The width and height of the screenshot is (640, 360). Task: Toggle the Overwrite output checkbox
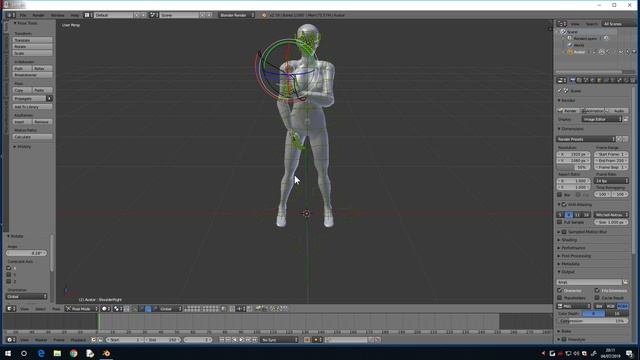pos(560,290)
